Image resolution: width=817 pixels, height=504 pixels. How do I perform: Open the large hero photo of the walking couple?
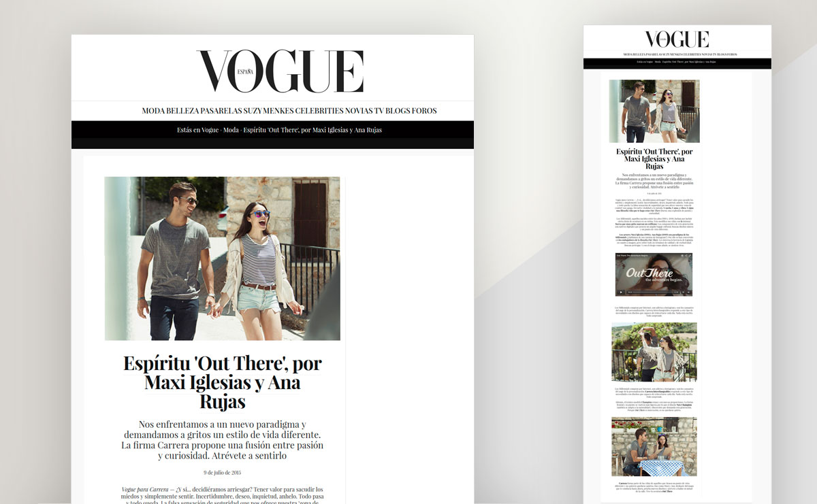[x=223, y=258]
